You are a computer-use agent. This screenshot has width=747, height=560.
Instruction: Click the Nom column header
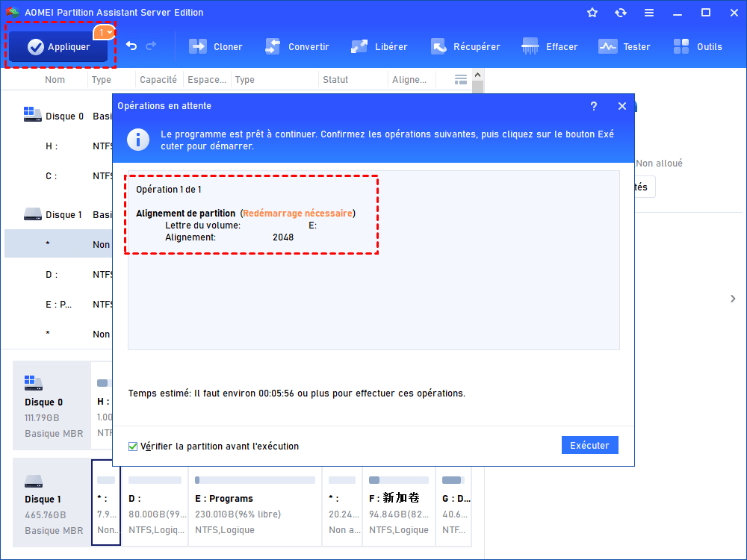tap(55, 80)
